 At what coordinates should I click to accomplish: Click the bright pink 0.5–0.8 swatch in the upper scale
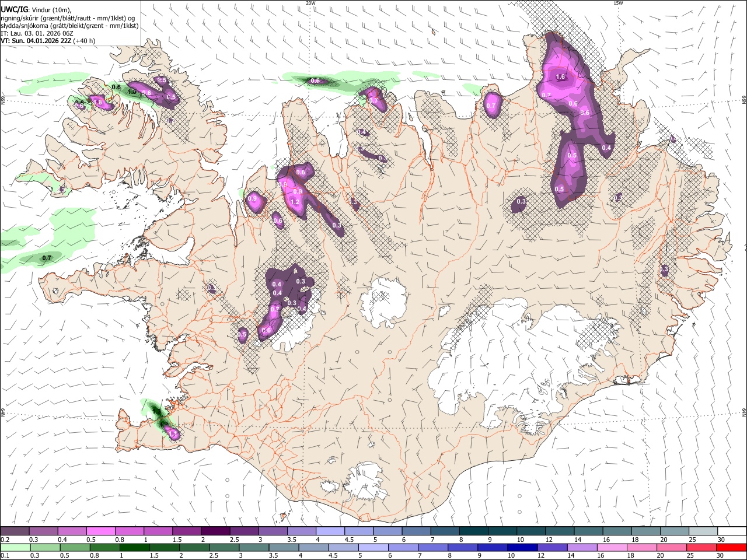[x=100, y=531]
